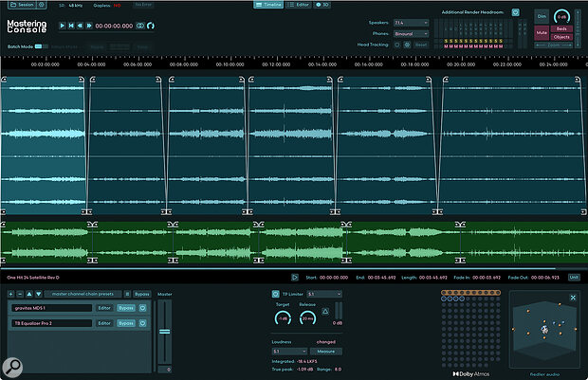Open the master channel chain presets dropdown
This screenshot has height=380, width=588.
coord(83,294)
